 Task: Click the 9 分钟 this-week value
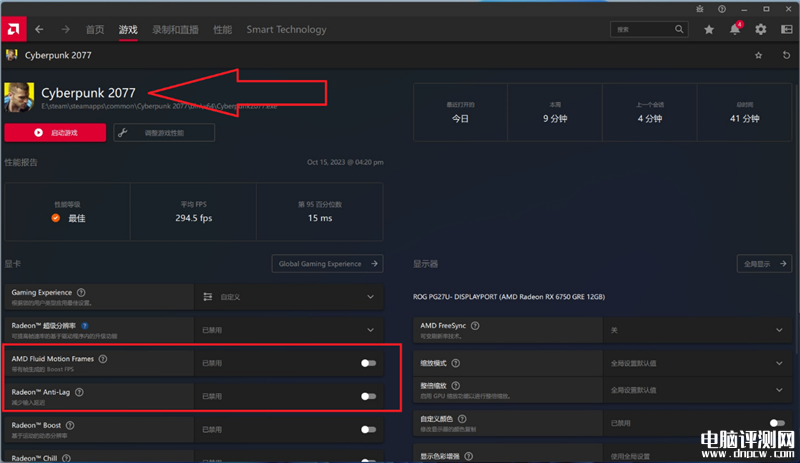tap(555, 118)
